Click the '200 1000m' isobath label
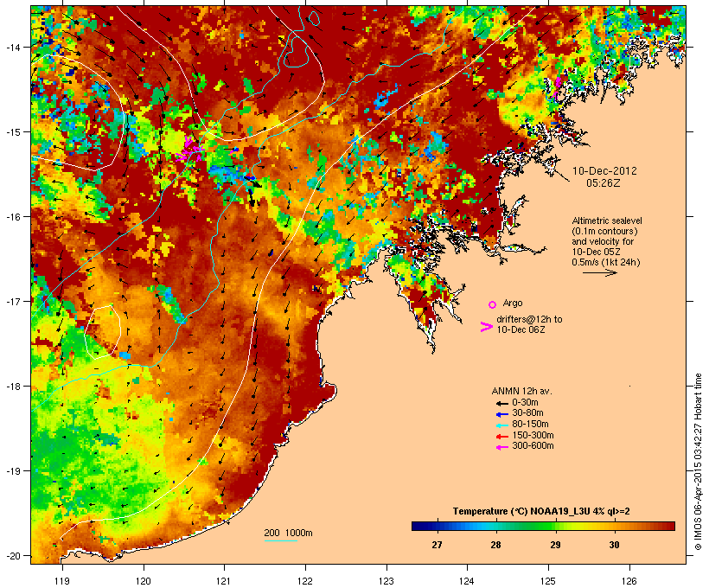This screenshot has width=709, height=588. coord(288,533)
